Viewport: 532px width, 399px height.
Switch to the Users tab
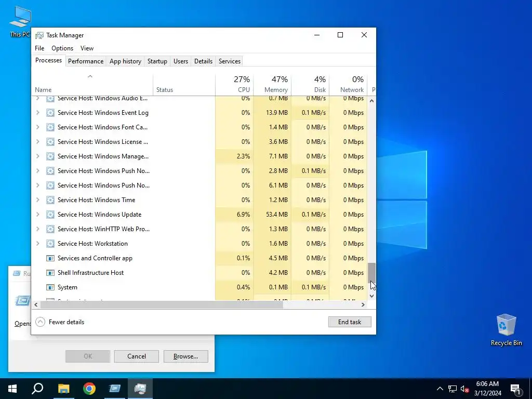pos(180,61)
